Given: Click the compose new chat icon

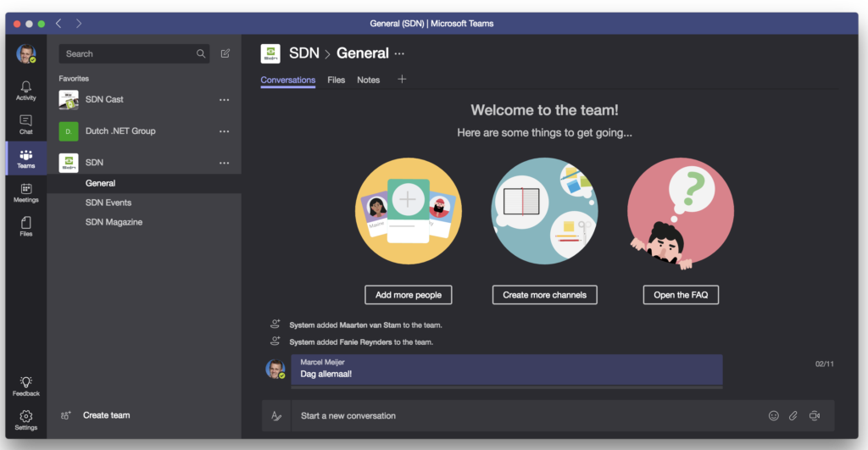Looking at the screenshot, I should point(225,53).
